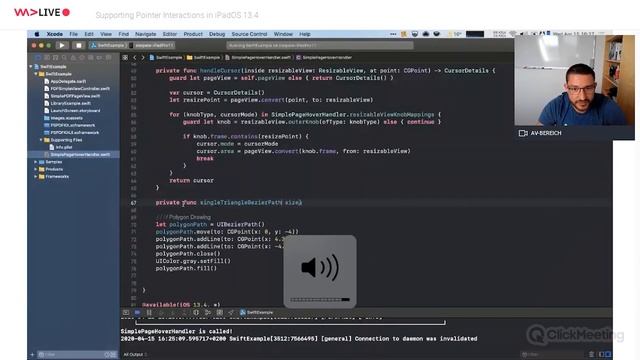The height and width of the screenshot is (360, 640).
Task: Click the presenter webcam video
Action: 574,80
